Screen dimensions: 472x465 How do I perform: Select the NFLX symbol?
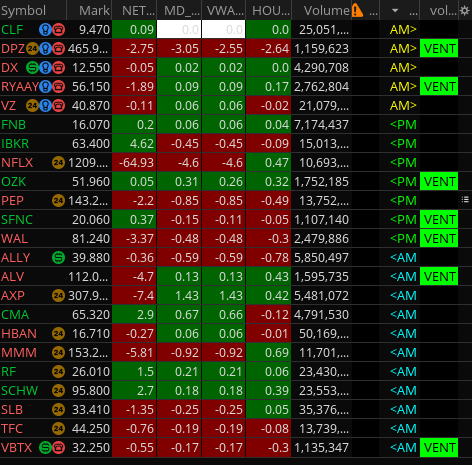(17, 163)
